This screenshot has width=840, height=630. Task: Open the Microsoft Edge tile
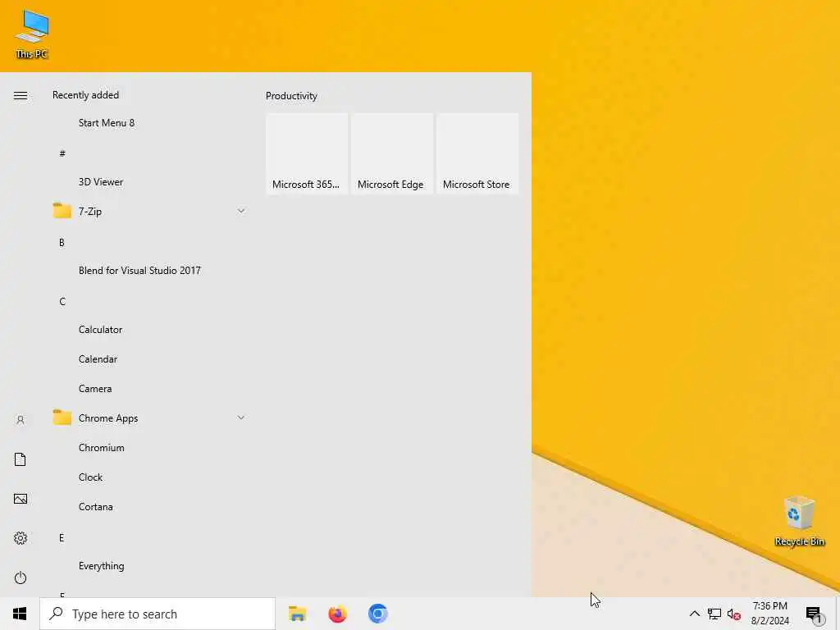point(392,153)
